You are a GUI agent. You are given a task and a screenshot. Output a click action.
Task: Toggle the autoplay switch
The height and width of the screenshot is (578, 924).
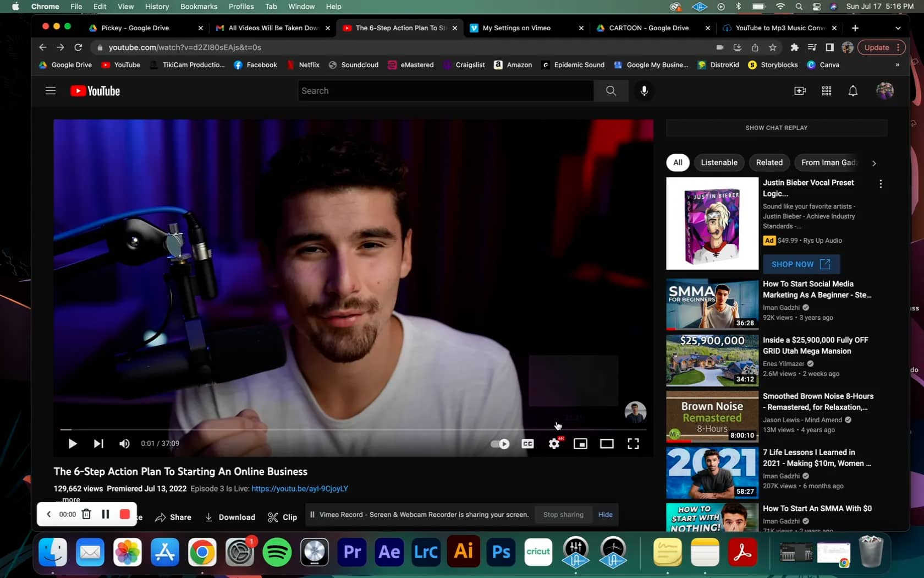[500, 444]
